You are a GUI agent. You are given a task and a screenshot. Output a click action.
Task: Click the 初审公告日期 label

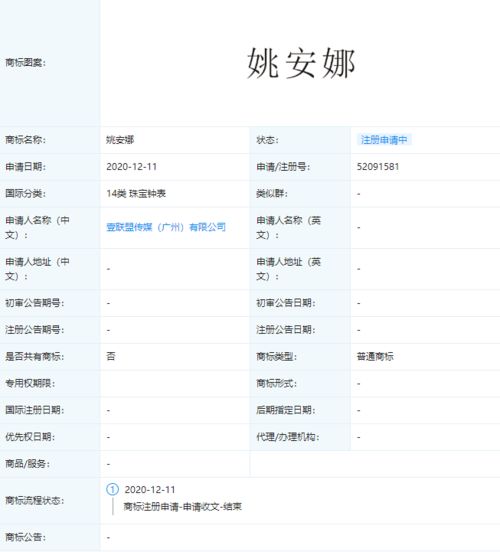coord(286,303)
